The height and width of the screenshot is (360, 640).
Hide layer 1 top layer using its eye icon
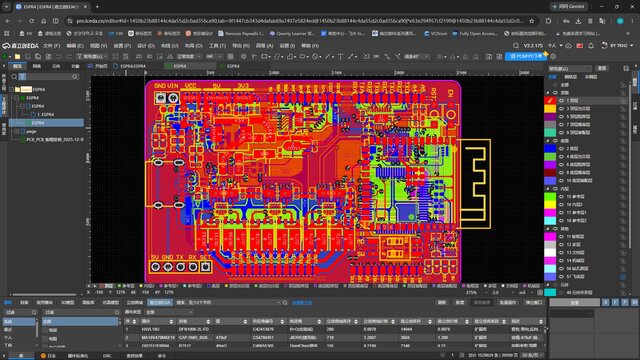coord(561,100)
